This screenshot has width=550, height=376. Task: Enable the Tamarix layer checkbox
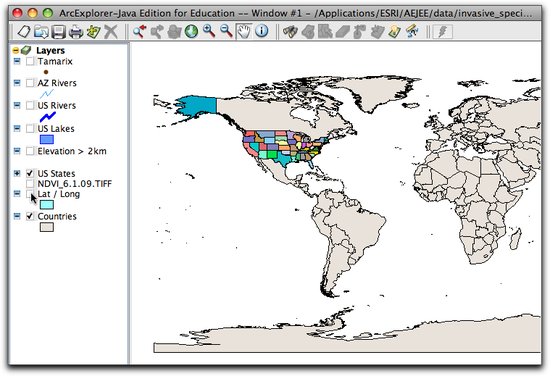(30, 61)
